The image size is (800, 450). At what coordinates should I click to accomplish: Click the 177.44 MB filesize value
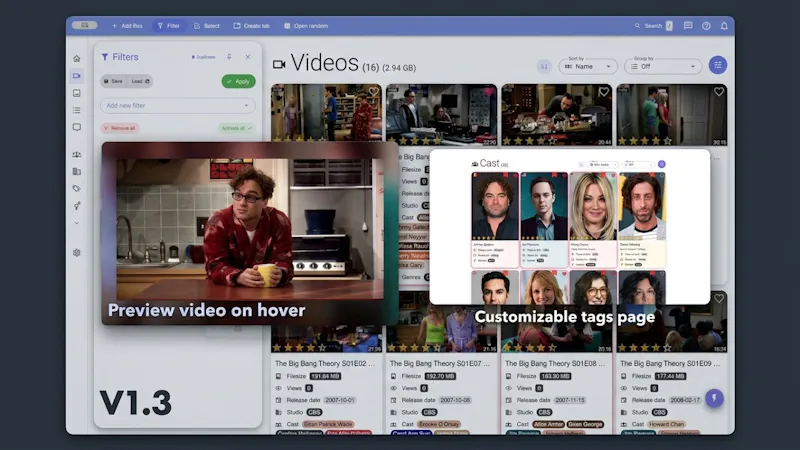[x=670, y=376]
